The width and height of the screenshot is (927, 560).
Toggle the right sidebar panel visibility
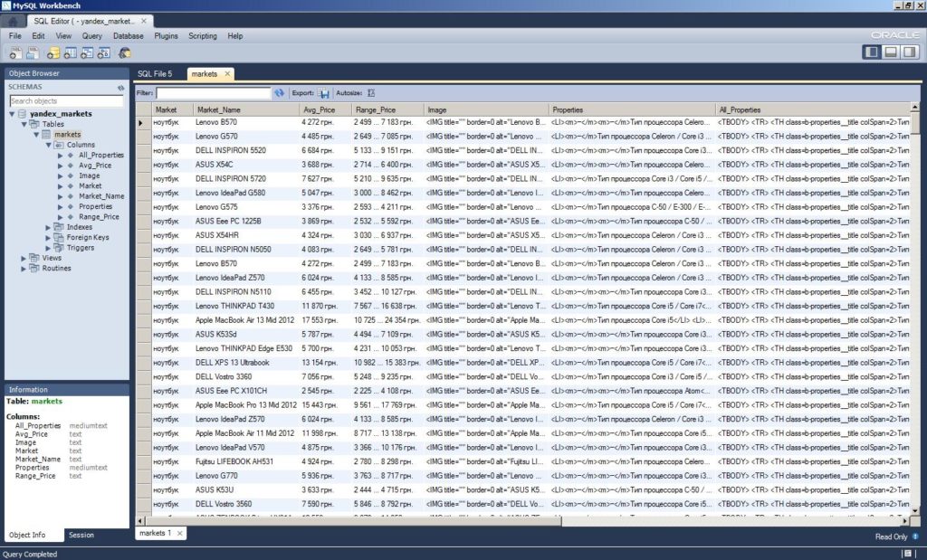pos(909,52)
